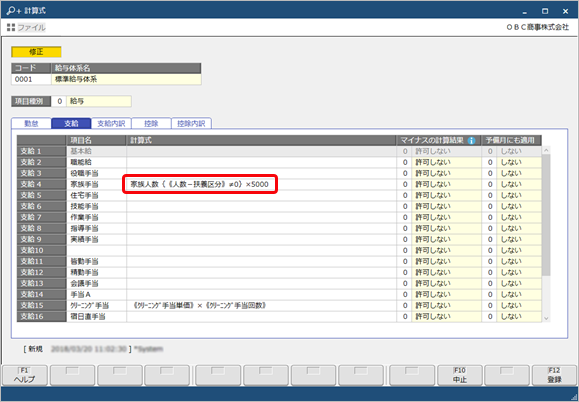Viewport: 579px width, 402px height.
Task: Click the table scroll down arrow
Action: (546, 318)
